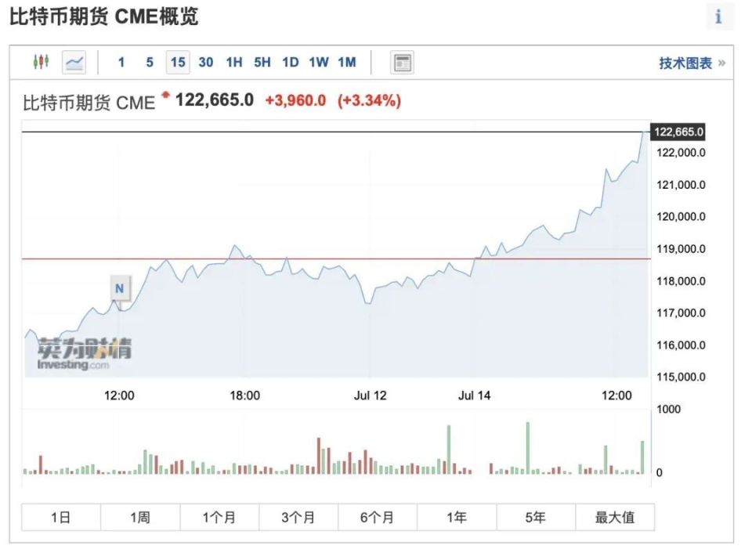Open the news panel icon beside timeframes

401,62
